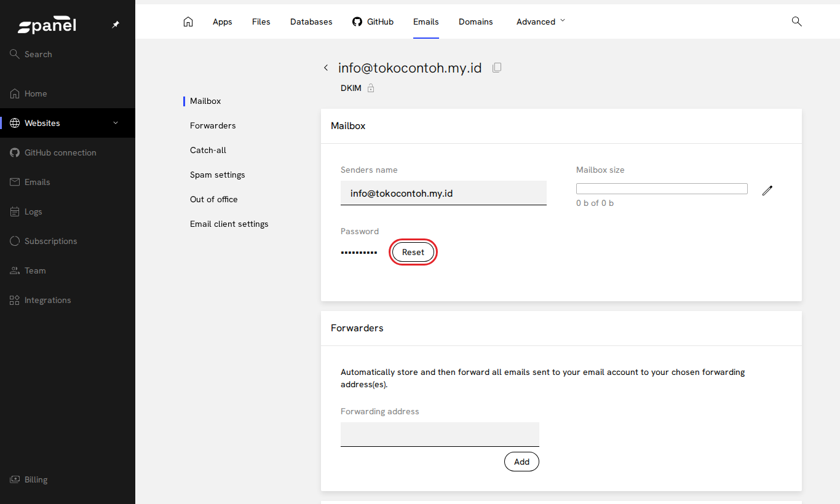
Task: Open the Domains tab
Action: pos(476,22)
